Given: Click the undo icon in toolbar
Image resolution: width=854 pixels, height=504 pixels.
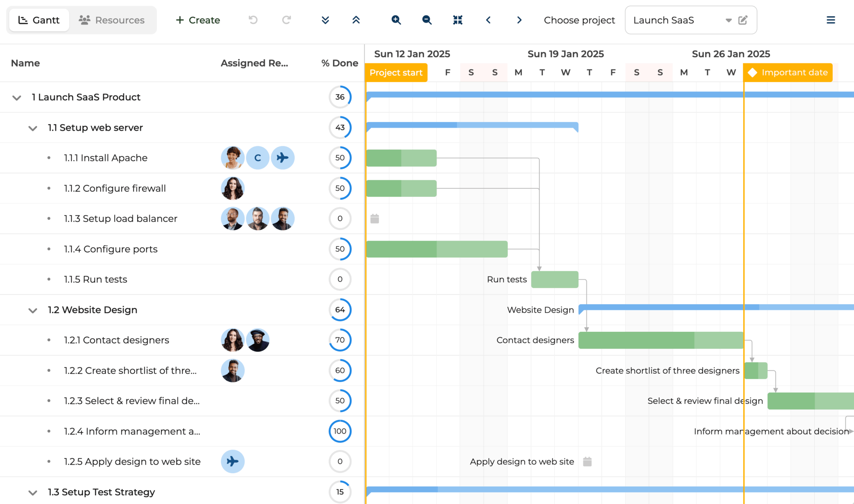Looking at the screenshot, I should [253, 20].
